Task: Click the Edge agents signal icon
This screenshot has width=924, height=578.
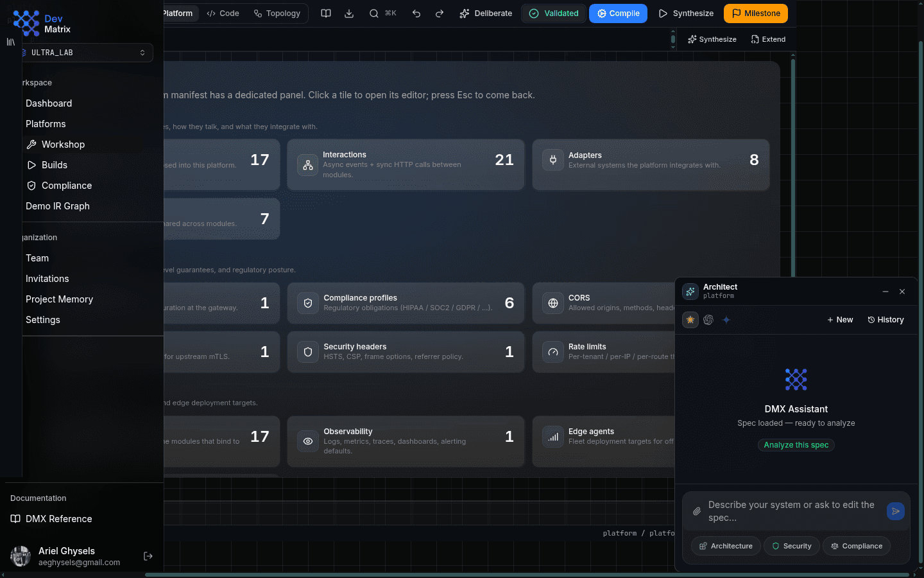Action: [x=553, y=437]
